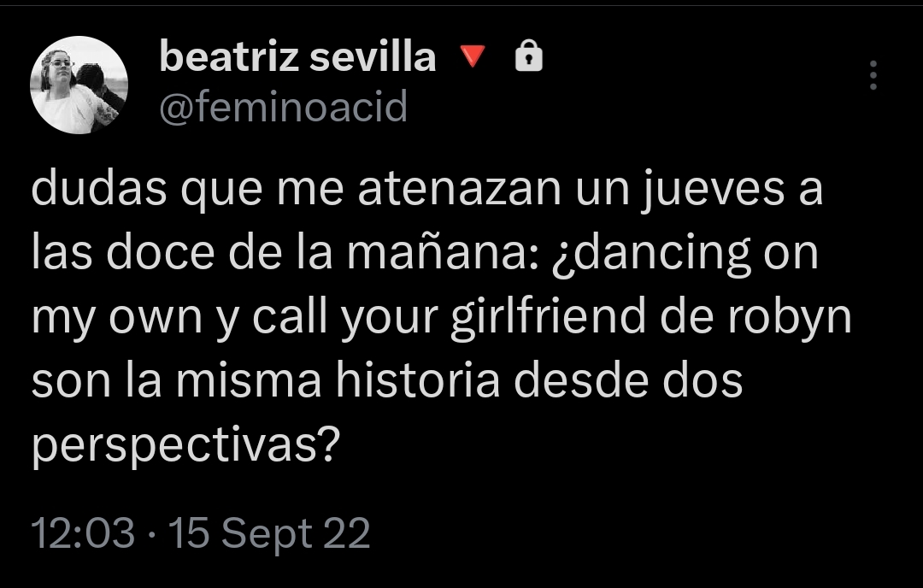Click the red downward triangle emoji
The width and height of the screenshot is (923, 588).
(x=473, y=58)
